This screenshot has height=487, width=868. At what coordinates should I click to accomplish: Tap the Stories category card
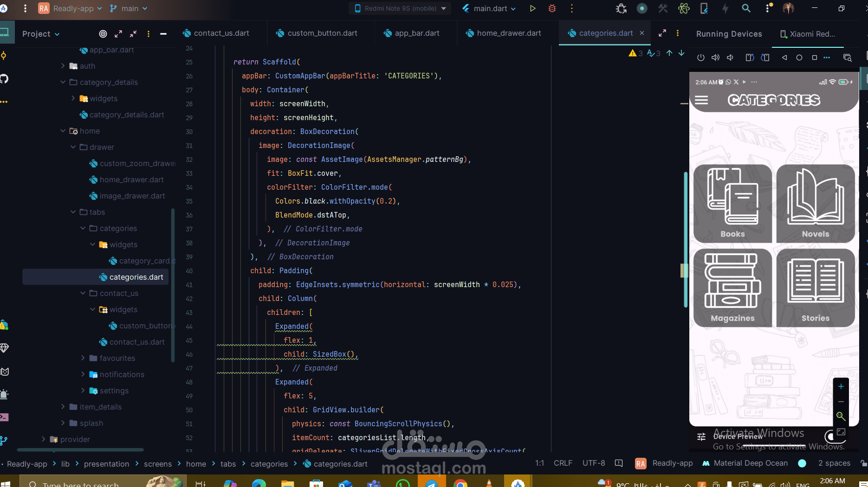point(816,288)
